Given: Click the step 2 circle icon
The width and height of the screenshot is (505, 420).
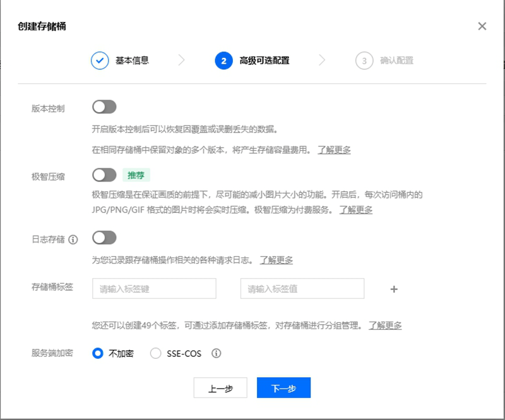Looking at the screenshot, I should (224, 61).
